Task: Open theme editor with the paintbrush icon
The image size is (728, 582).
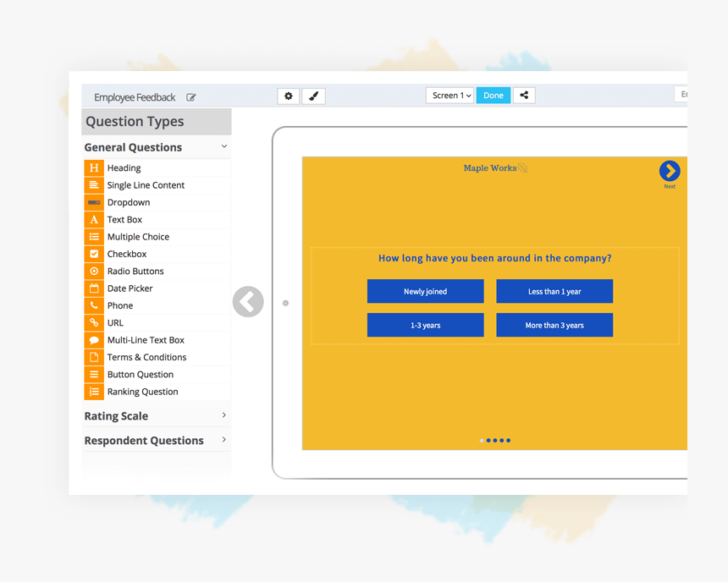Action: pyautogui.click(x=313, y=96)
